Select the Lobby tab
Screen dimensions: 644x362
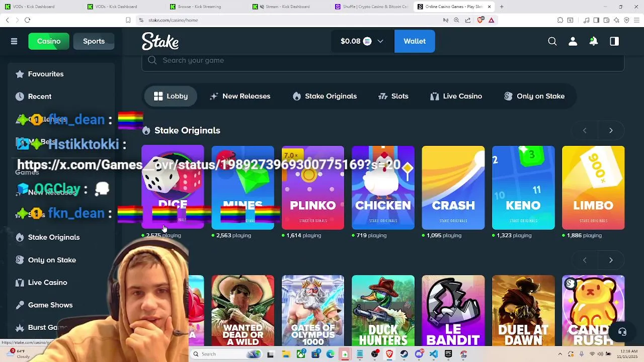point(171,96)
